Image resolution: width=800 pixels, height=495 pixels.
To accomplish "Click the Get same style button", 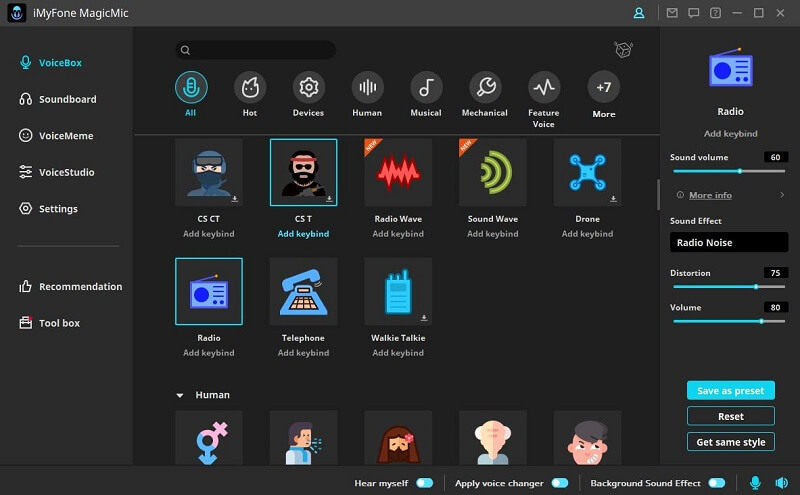I will [x=731, y=442].
